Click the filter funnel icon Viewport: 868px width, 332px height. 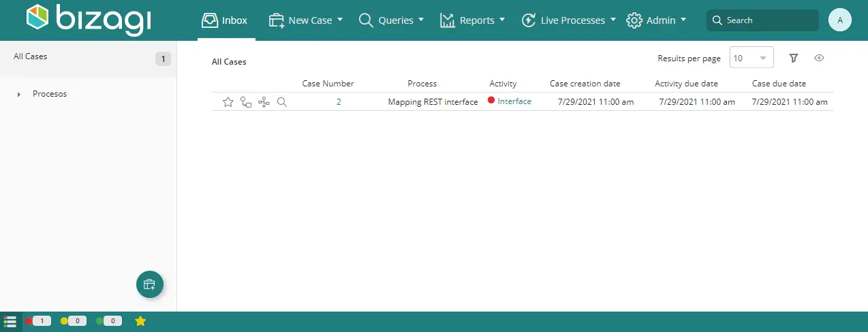pos(794,59)
